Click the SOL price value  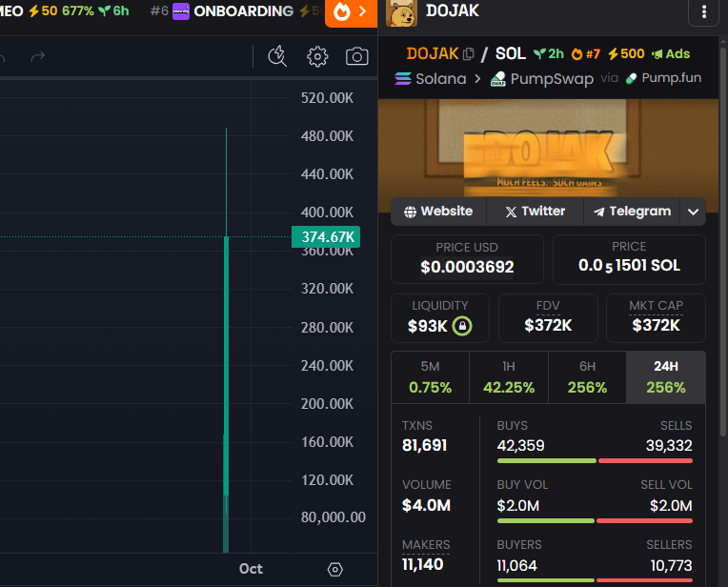click(x=629, y=266)
